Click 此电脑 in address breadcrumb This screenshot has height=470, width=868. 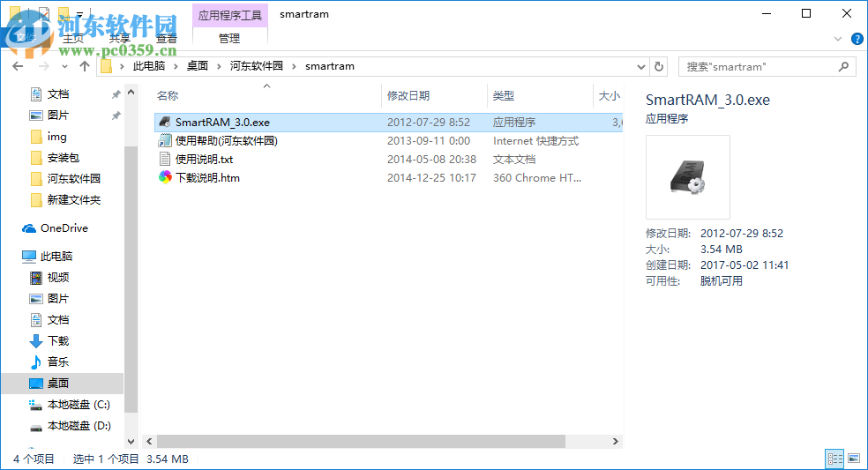click(149, 66)
